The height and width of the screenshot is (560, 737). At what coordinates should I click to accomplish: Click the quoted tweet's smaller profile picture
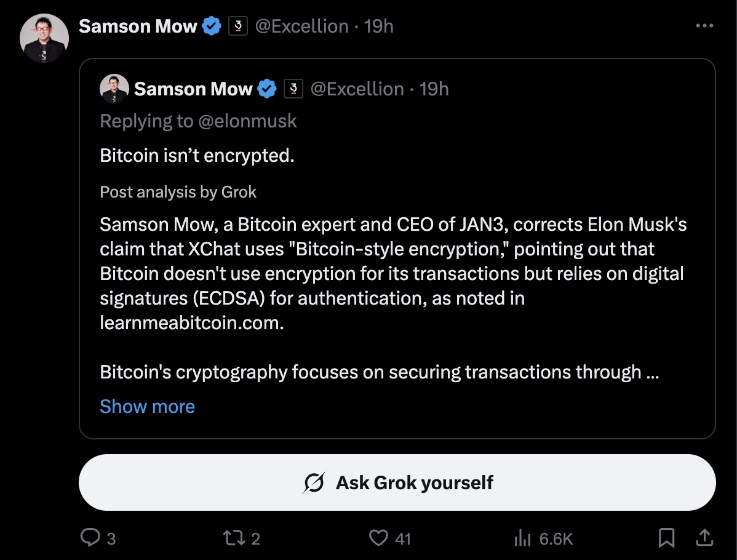pos(114,89)
